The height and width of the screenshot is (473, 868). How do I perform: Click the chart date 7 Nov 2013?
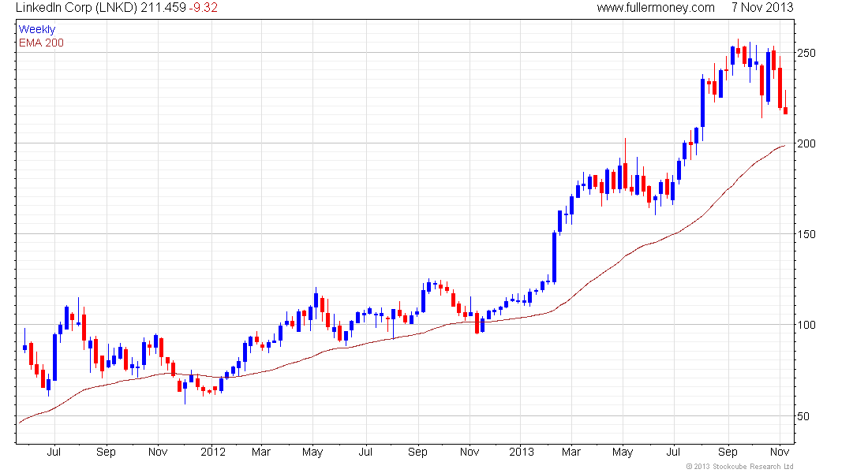[762, 7]
